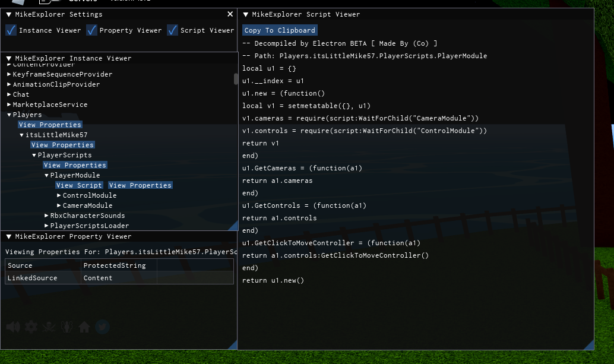Open the players group icon
The image size is (614, 364).
pos(66,327)
